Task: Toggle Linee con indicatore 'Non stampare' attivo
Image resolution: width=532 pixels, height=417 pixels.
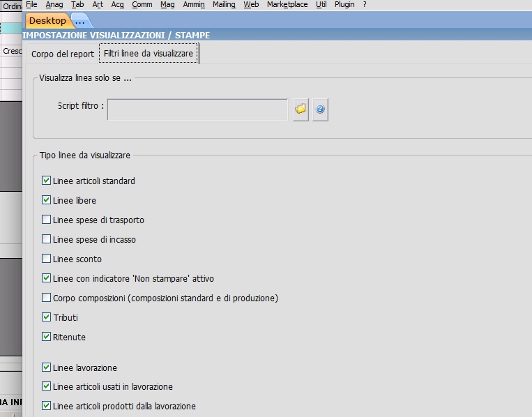Action: pos(46,278)
